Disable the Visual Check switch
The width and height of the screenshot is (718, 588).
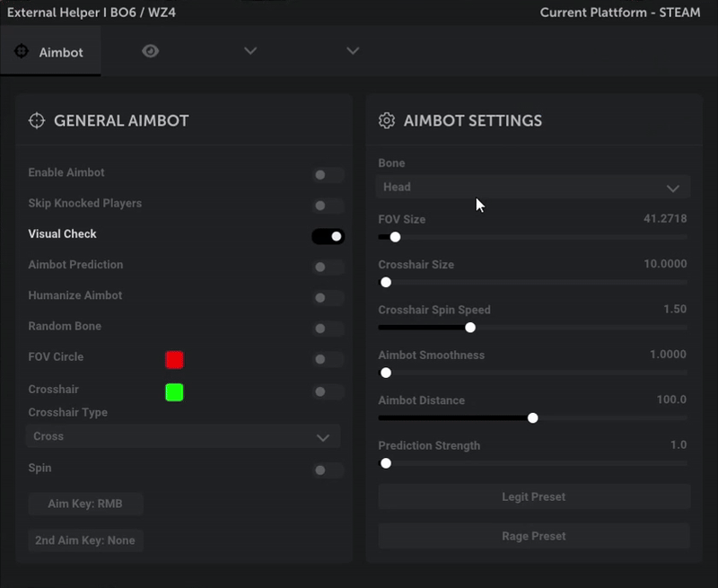[328, 236]
